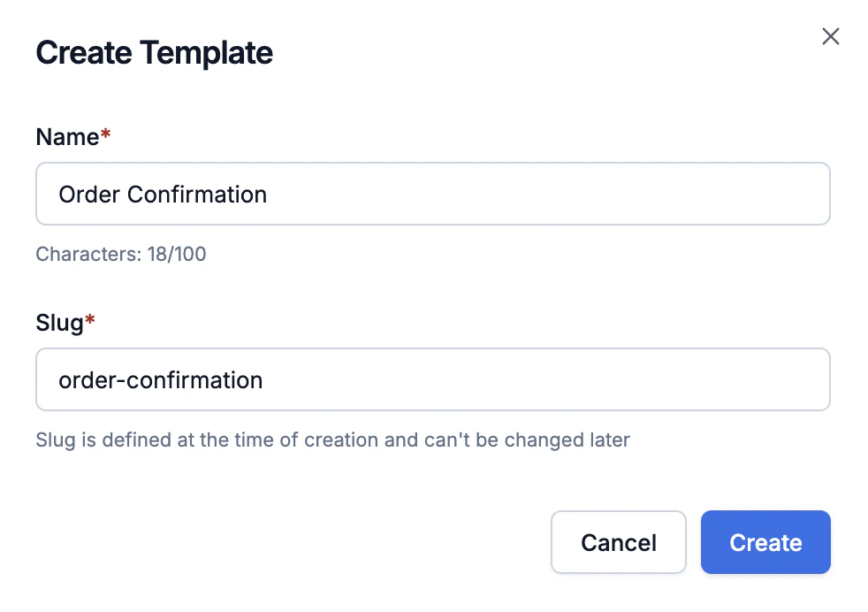Focus the Name input field

433,194
